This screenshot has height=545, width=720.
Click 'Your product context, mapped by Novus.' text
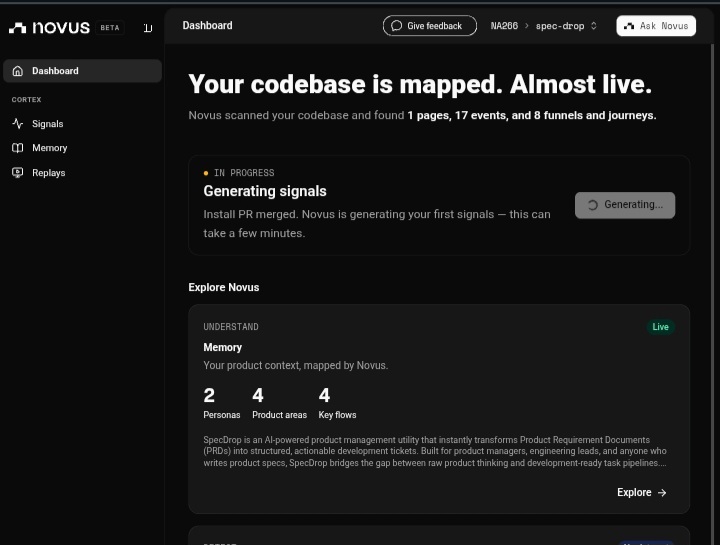(x=296, y=365)
